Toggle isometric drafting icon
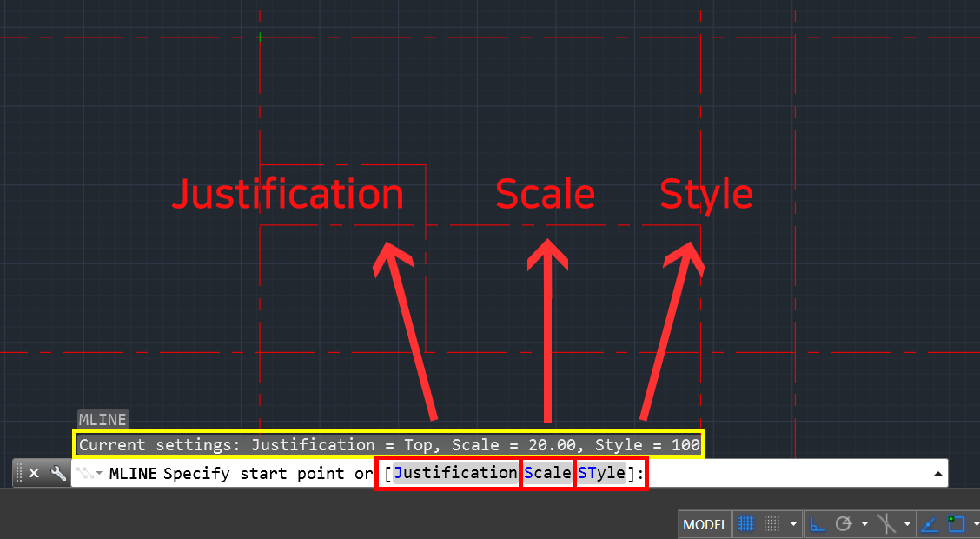Screen dimensions: 980x539 [x=886, y=523]
